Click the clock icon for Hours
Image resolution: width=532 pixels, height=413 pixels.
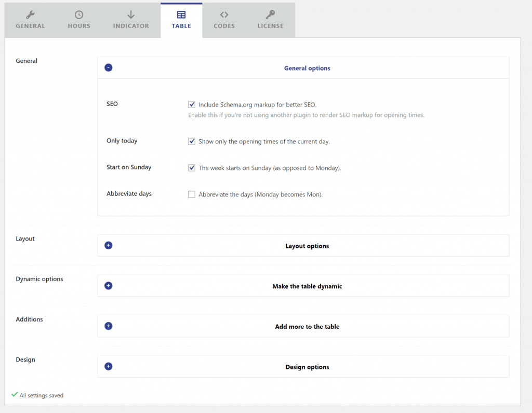[x=79, y=15]
